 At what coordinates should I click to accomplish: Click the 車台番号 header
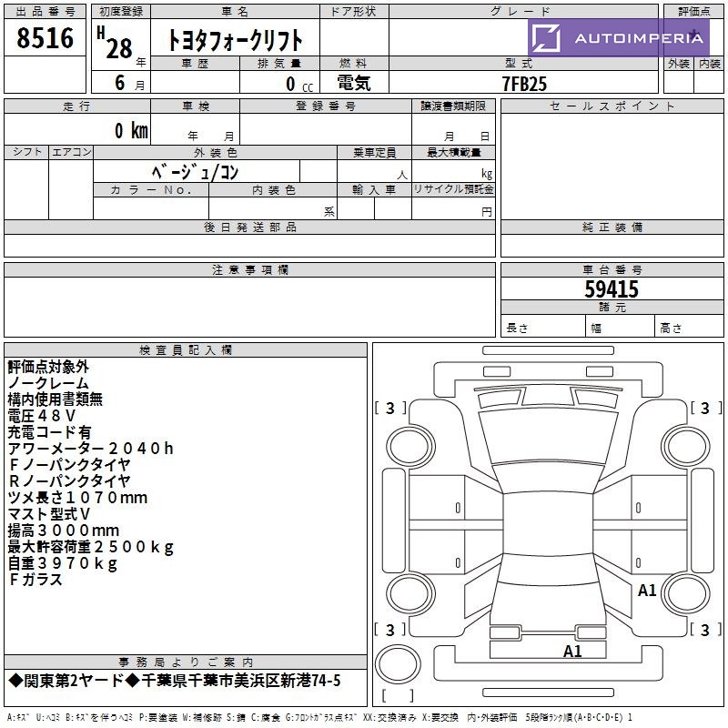[612, 270]
